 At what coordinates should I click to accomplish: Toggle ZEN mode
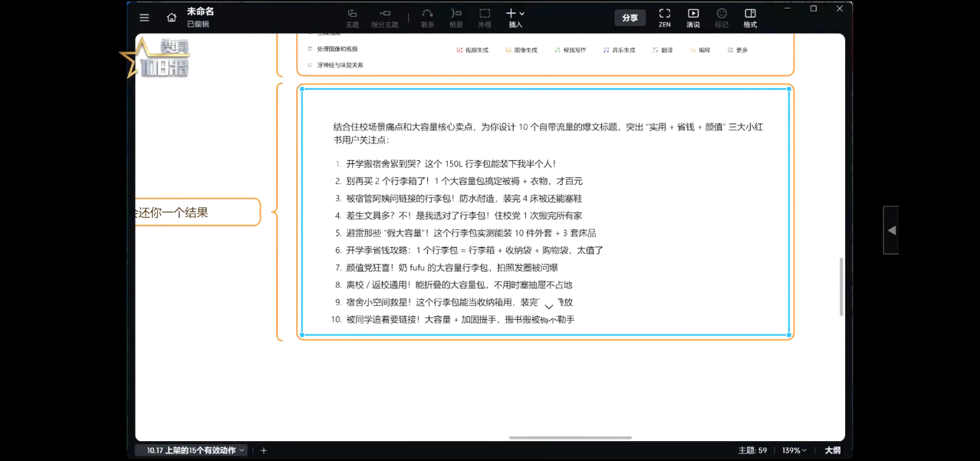pos(665,18)
